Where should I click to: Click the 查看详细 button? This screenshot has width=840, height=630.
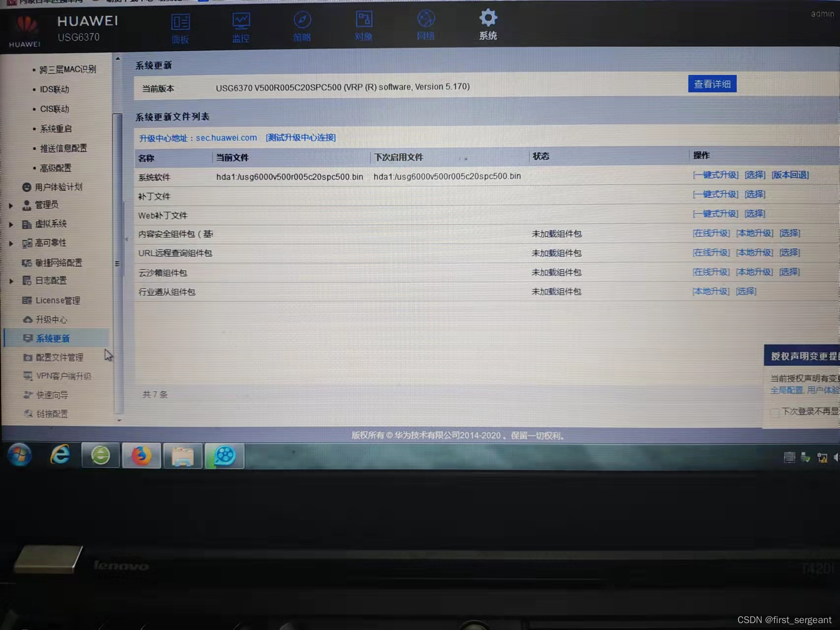(x=712, y=84)
